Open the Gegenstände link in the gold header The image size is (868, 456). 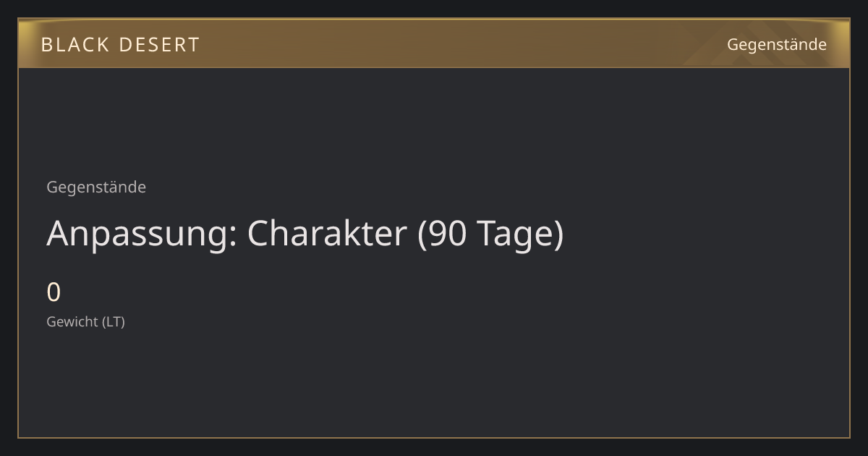pyautogui.click(x=777, y=45)
